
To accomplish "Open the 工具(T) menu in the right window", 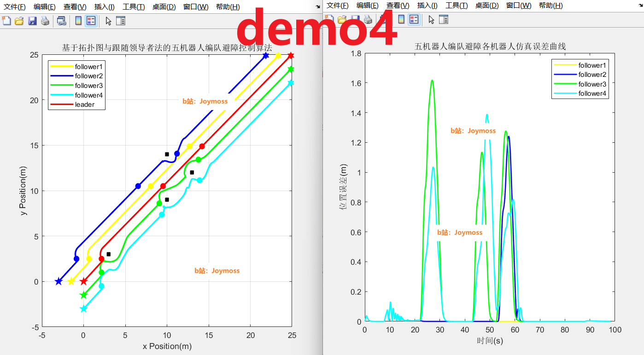I will tap(457, 6).
